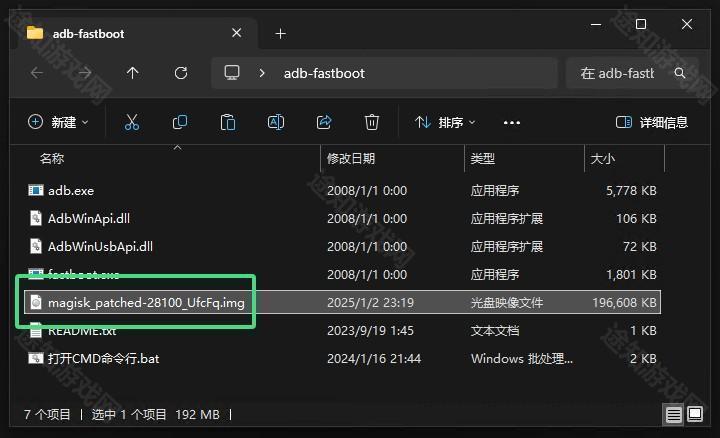This screenshot has width=720, height=438.
Task: Sort by the 修改日期 column header
Action: [x=351, y=159]
